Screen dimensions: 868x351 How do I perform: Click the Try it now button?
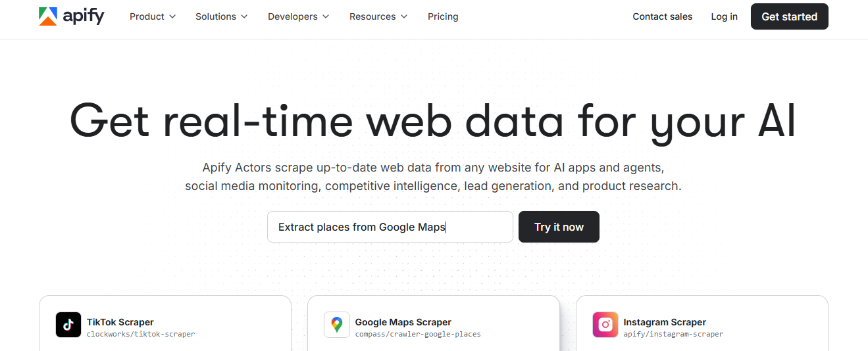pyautogui.click(x=559, y=227)
